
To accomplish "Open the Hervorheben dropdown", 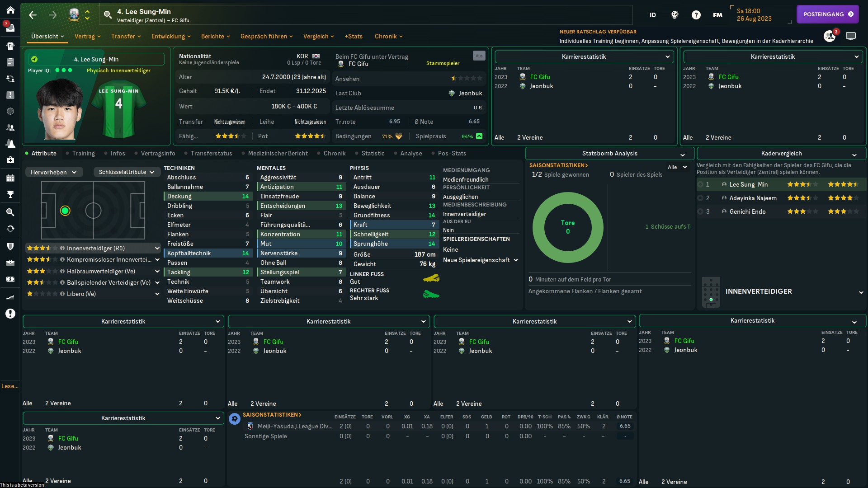I will click(53, 172).
